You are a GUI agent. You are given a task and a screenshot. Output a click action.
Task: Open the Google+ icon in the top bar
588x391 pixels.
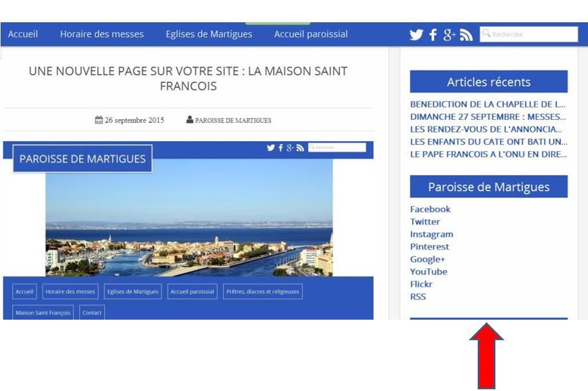click(x=449, y=34)
